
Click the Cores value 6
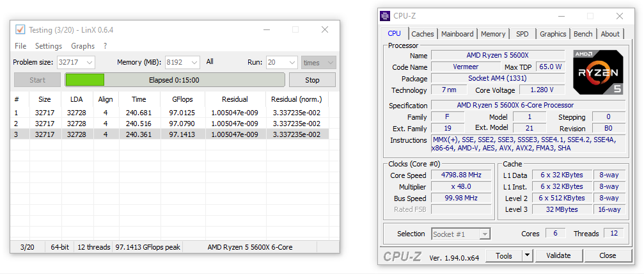point(555,233)
